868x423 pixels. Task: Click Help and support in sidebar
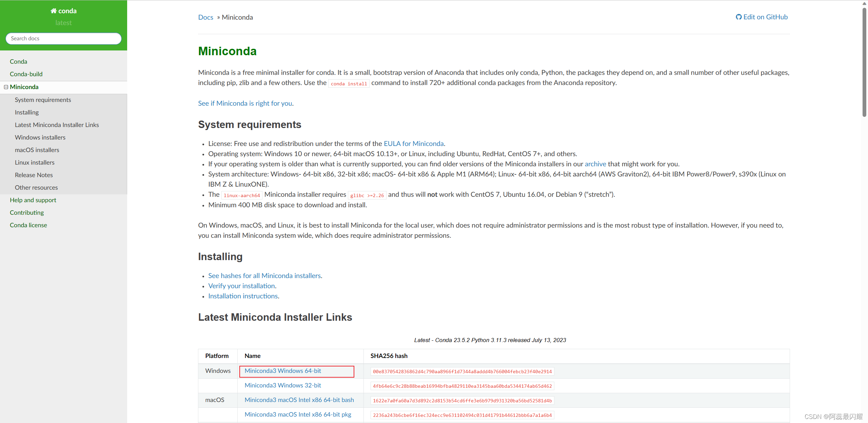tap(33, 199)
